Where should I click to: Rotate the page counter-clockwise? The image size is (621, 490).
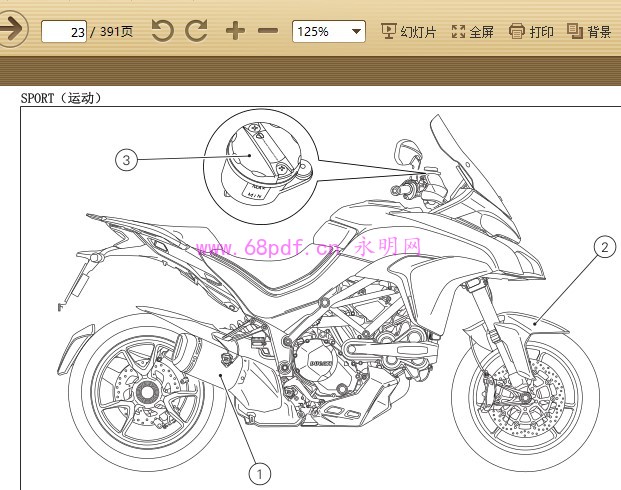pyautogui.click(x=162, y=31)
